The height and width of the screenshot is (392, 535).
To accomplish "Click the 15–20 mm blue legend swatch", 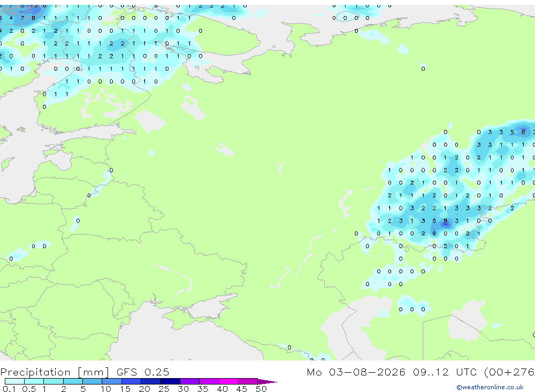I will (132, 381).
